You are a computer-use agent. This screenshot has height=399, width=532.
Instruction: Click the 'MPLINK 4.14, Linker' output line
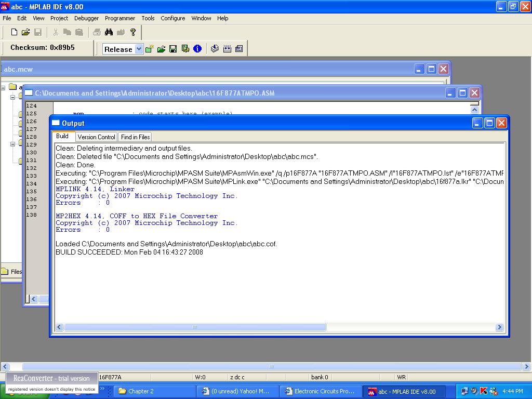(x=95, y=189)
